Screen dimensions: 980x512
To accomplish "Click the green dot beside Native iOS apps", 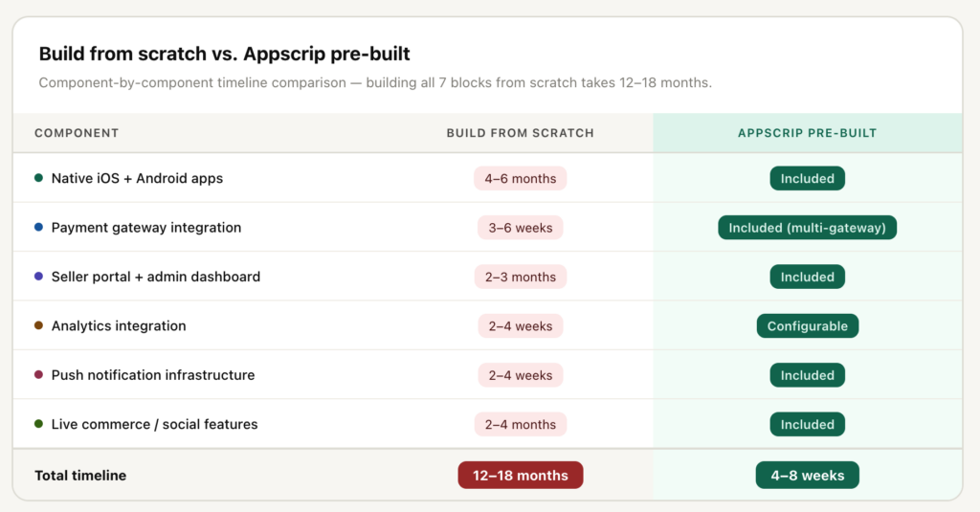I will tap(38, 178).
